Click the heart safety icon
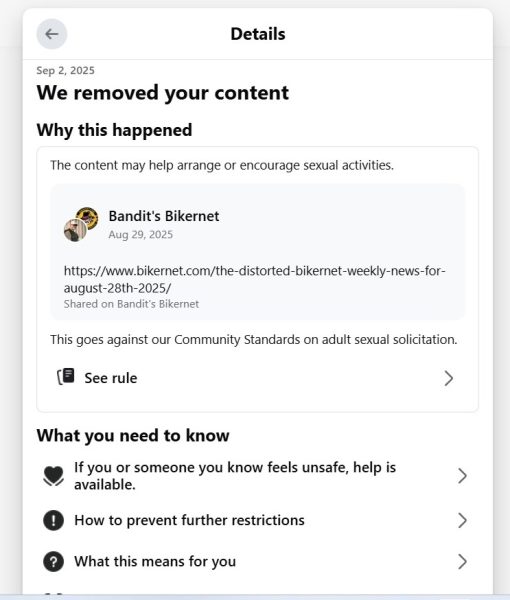The image size is (510, 600). (x=54, y=476)
